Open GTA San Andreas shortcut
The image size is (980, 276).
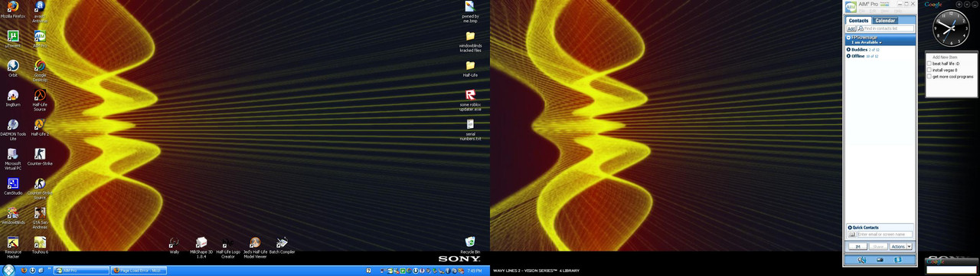pyautogui.click(x=40, y=217)
